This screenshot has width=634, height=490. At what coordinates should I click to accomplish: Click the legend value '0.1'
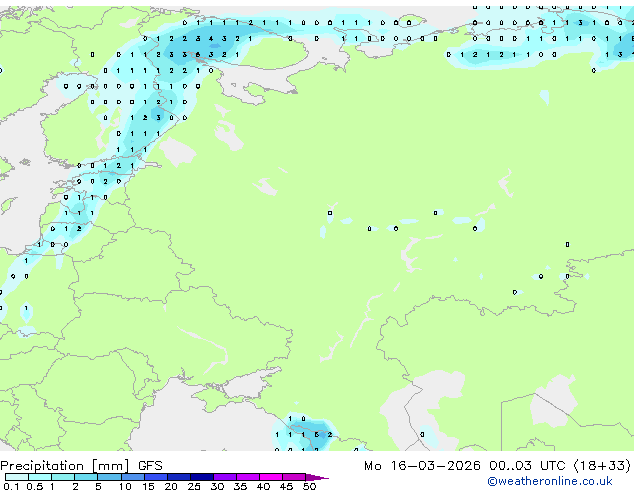(11, 486)
